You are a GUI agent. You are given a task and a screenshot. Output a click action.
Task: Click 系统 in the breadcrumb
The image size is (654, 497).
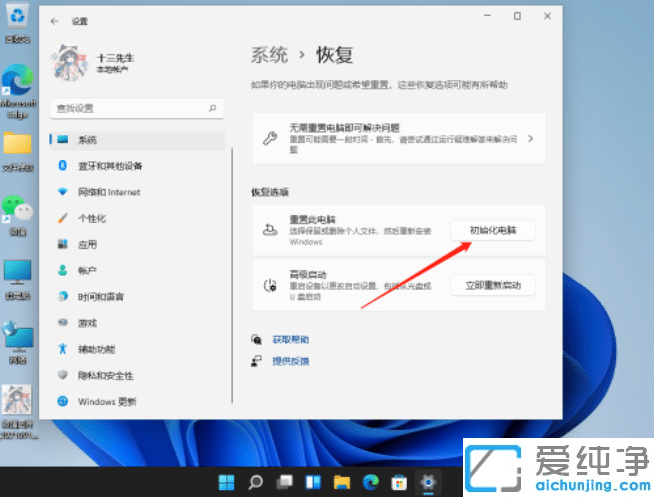coord(269,55)
